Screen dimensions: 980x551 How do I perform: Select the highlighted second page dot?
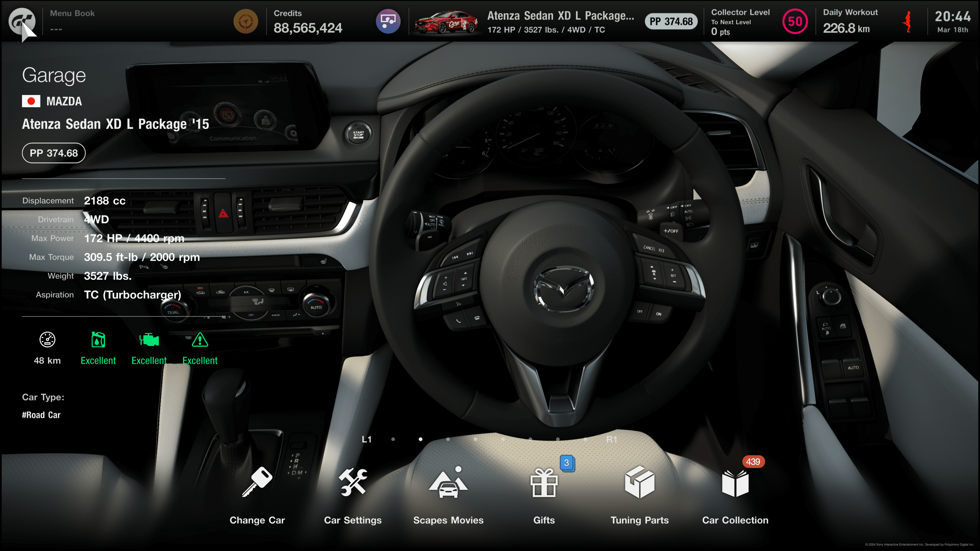click(420, 439)
